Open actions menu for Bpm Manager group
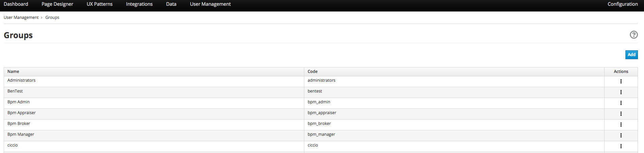Image resolution: width=644 pixels, height=153 pixels. 621,135
